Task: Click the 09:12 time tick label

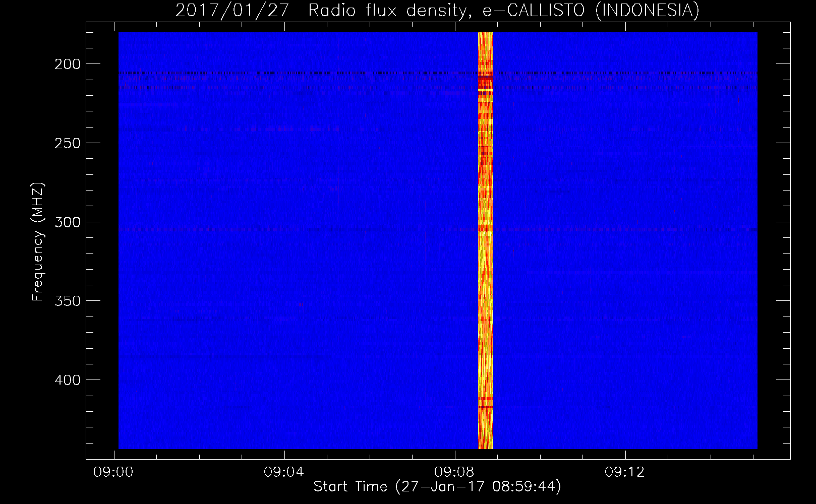Action: click(625, 472)
